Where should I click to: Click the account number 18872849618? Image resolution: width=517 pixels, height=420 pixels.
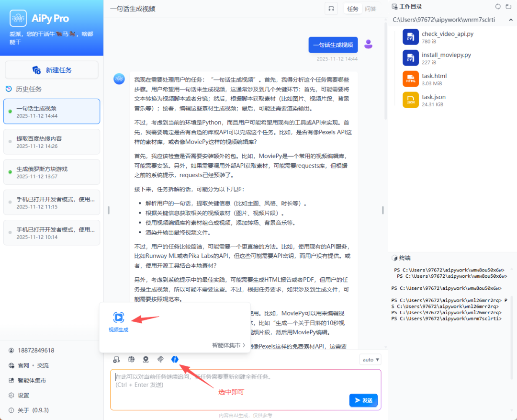[36, 351]
